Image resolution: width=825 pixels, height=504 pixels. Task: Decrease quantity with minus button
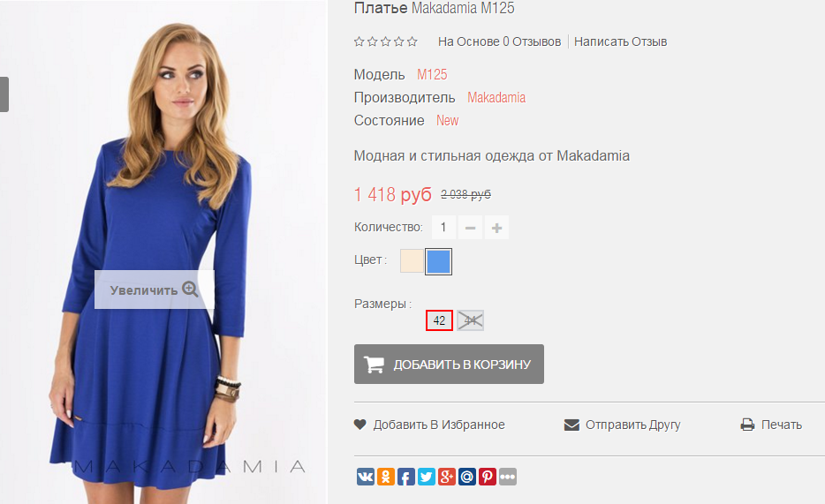click(471, 228)
